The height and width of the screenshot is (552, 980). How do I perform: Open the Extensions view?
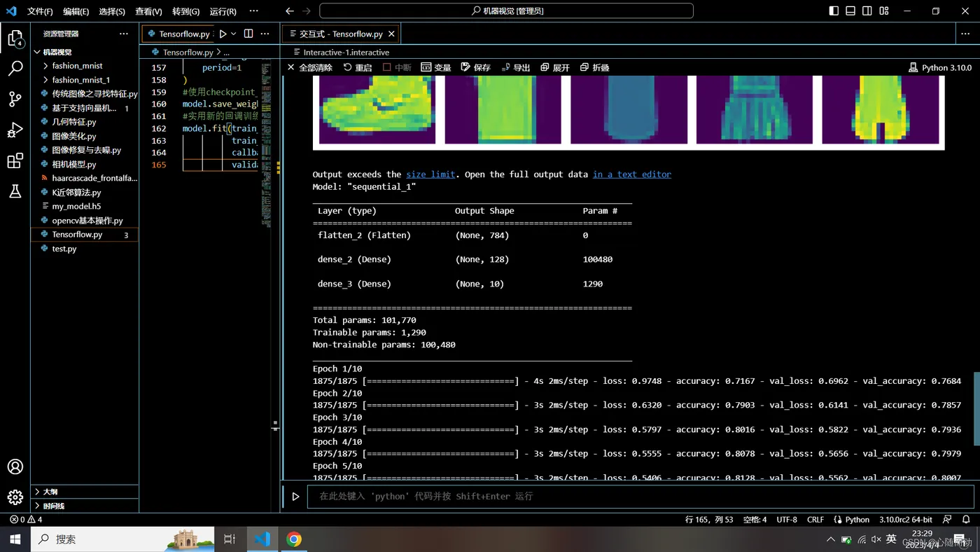[15, 160]
